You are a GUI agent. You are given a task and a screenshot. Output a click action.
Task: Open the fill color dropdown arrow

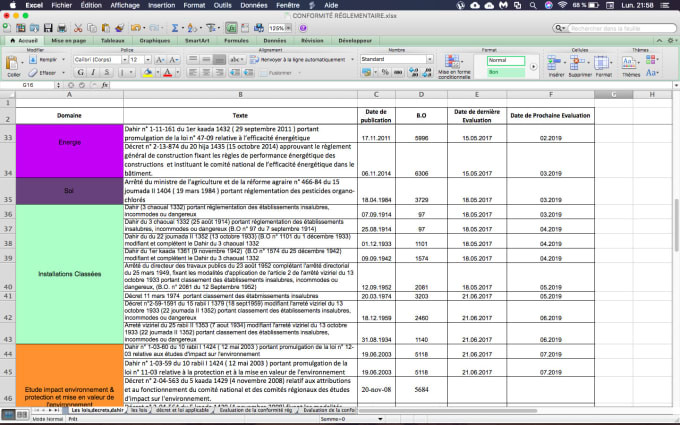click(157, 72)
